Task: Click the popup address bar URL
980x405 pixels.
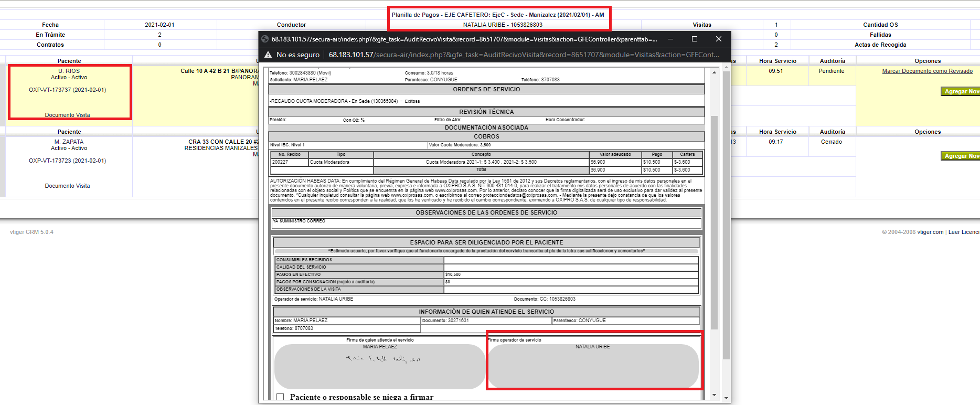Action: [x=524, y=55]
